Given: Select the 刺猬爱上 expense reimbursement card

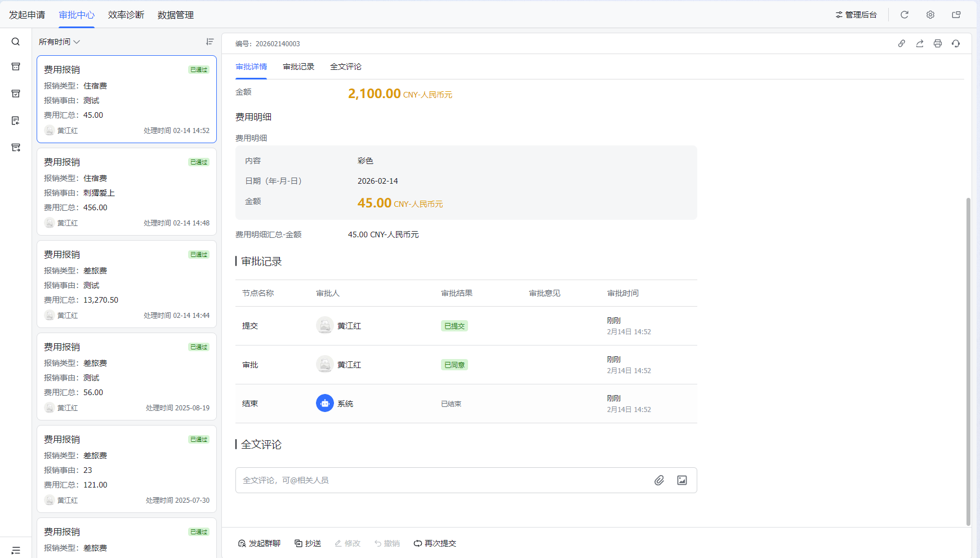Looking at the screenshot, I should click(127, 192).
